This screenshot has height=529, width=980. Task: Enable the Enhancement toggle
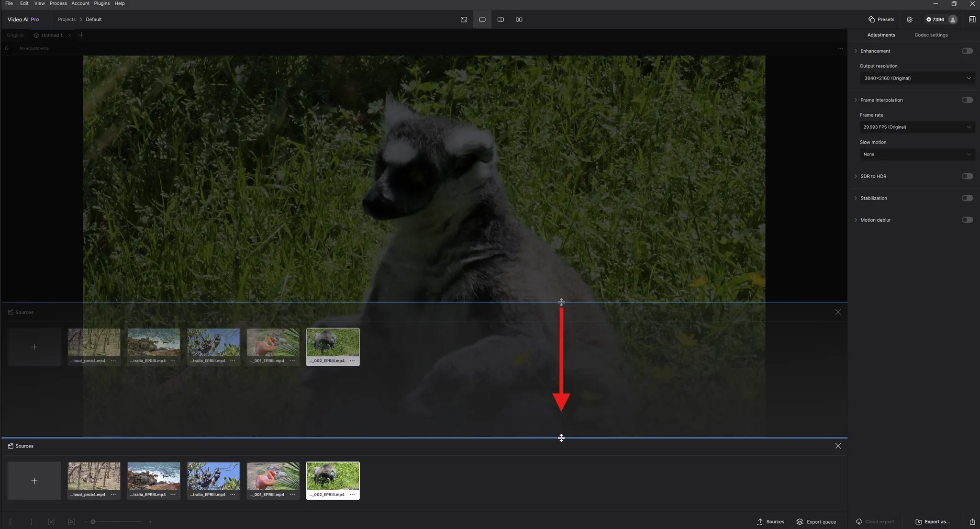coord(967,51)
